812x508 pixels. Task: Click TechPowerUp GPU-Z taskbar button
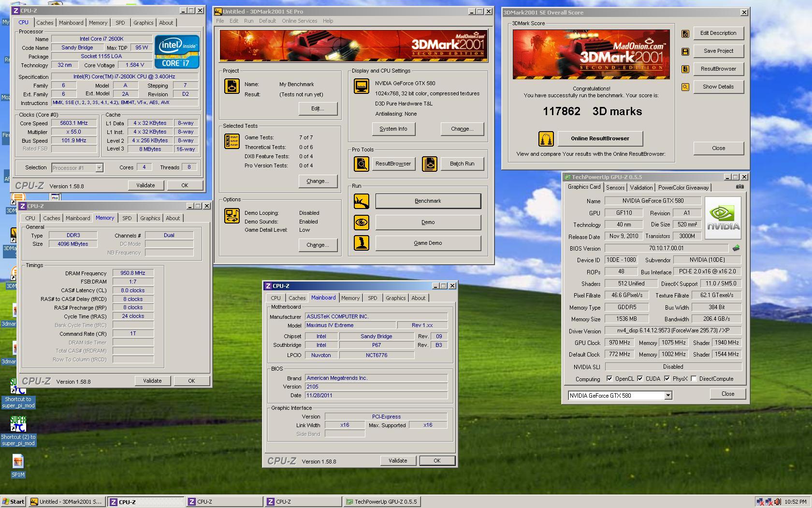[382, 502]
